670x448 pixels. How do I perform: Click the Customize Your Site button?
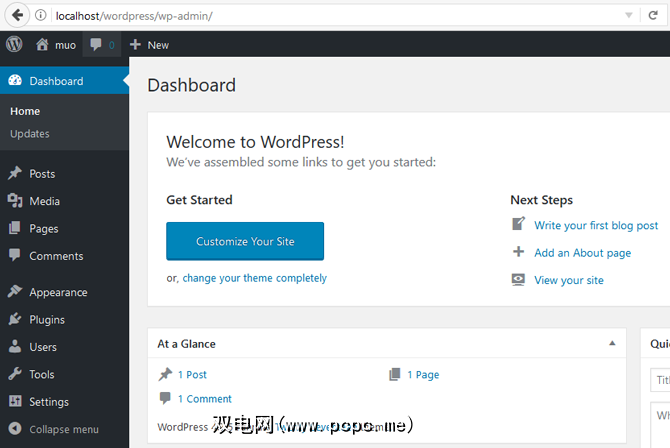pos(245,241)
